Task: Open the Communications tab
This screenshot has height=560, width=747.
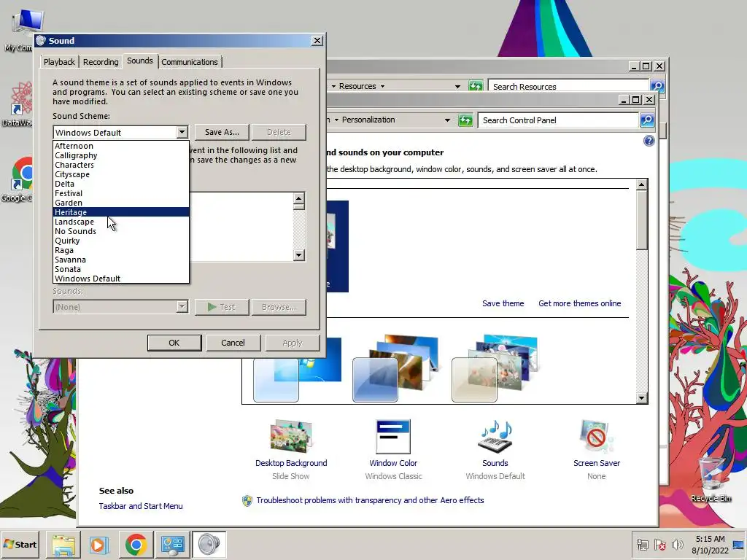Action: coord(189,62)
